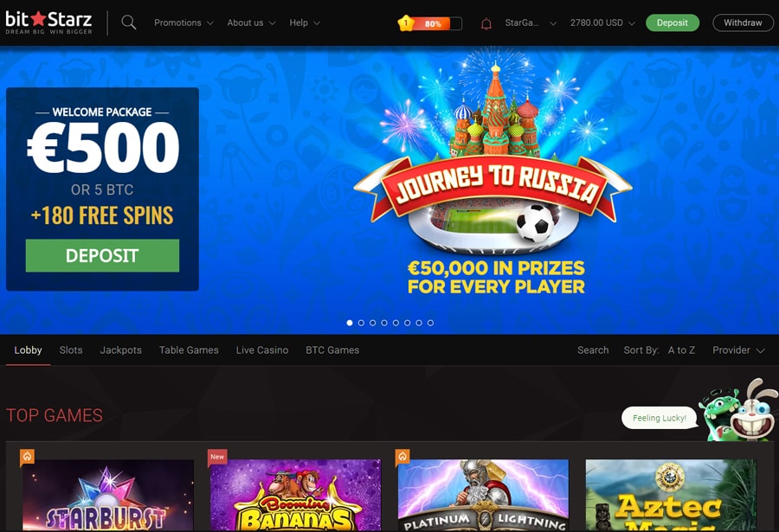
Task: Select the fifth banner carousel dot
Action: [x=396, y=323]
